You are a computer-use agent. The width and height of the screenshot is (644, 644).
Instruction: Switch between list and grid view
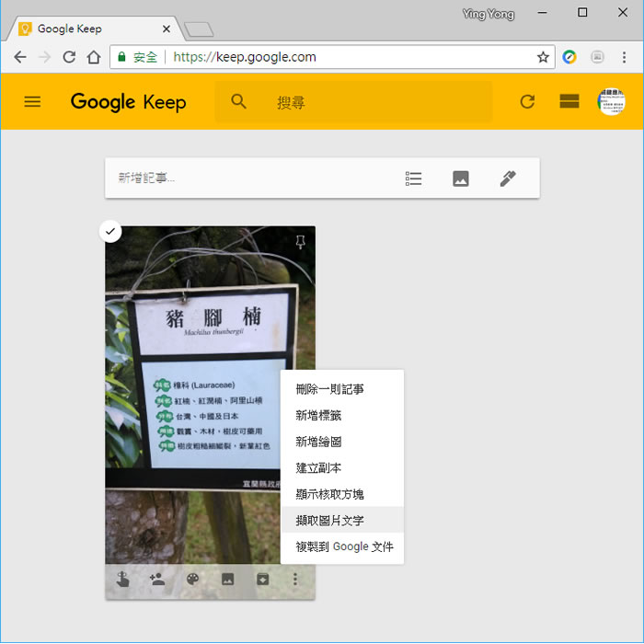click(569, 101)
